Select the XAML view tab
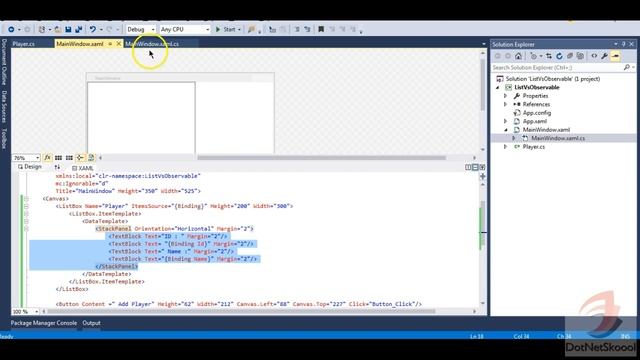The width and height of the screenshot is (640, 360). pyautogui.click(x=82, y=168)
